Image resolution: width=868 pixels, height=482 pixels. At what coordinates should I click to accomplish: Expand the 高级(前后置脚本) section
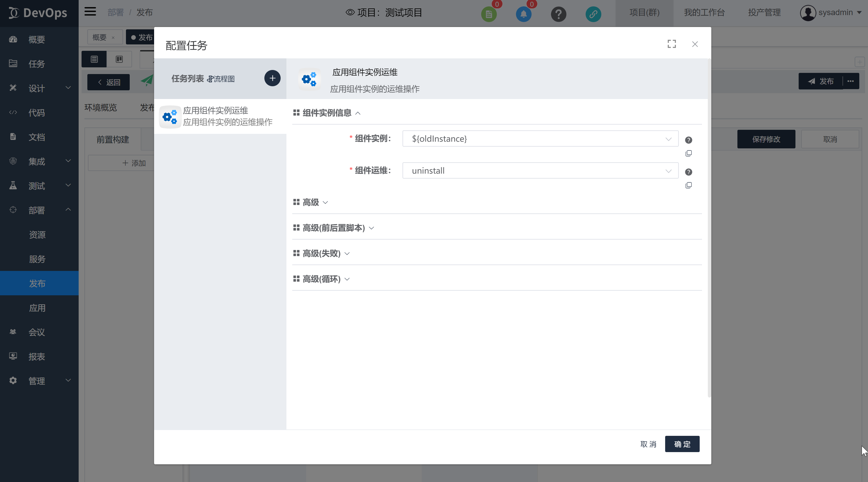tap(333, 228)
